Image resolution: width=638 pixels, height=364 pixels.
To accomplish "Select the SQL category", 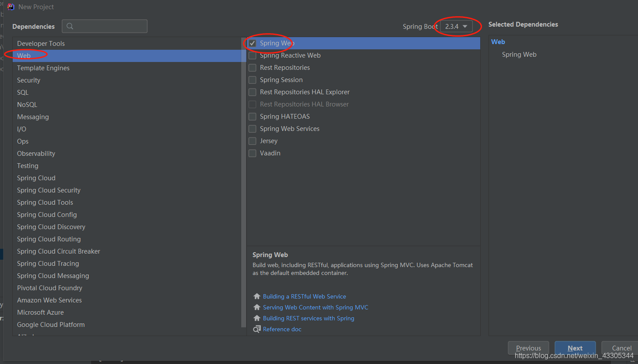I will (x=127, y=93).
